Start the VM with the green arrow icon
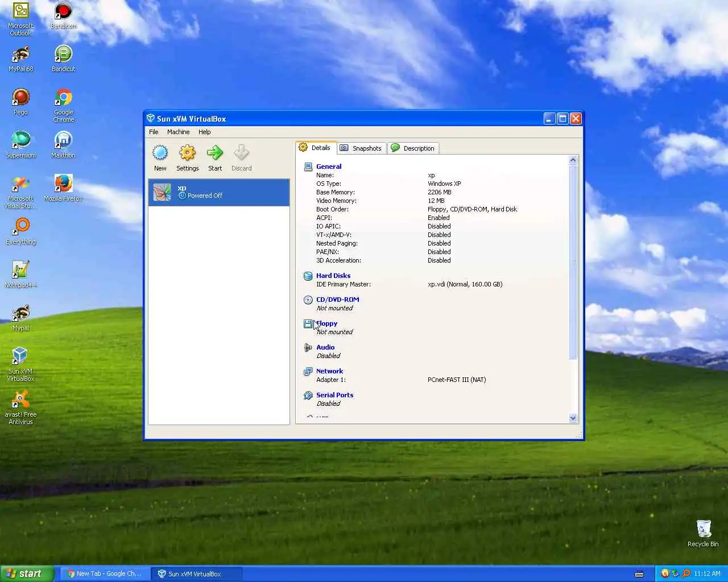This screenshot has height=582, width=728. [215, 153]
